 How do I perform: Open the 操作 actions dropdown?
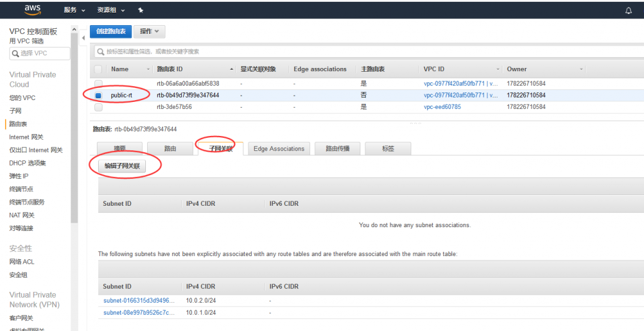tap(150, 31)
